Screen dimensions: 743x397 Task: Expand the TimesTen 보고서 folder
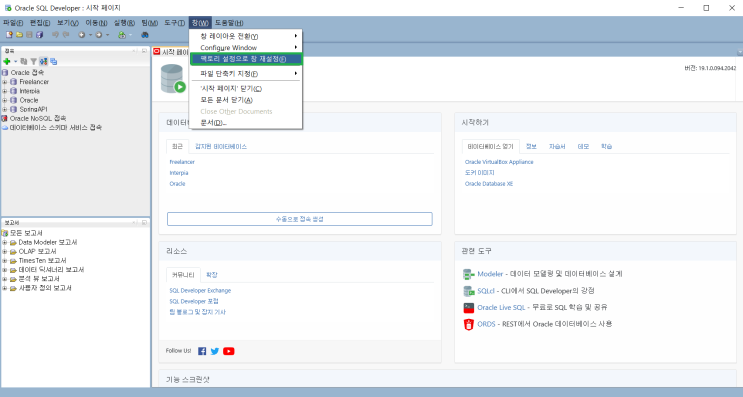coord(5,261)
